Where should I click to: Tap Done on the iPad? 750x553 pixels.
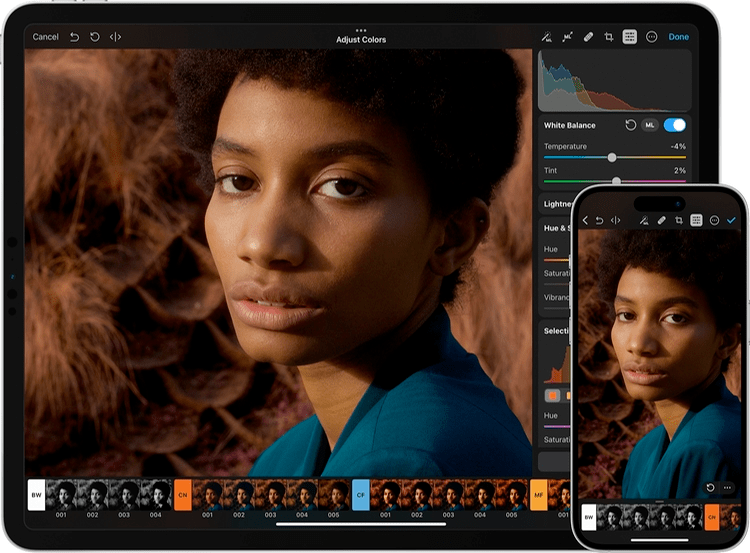[x=678, y=37]
